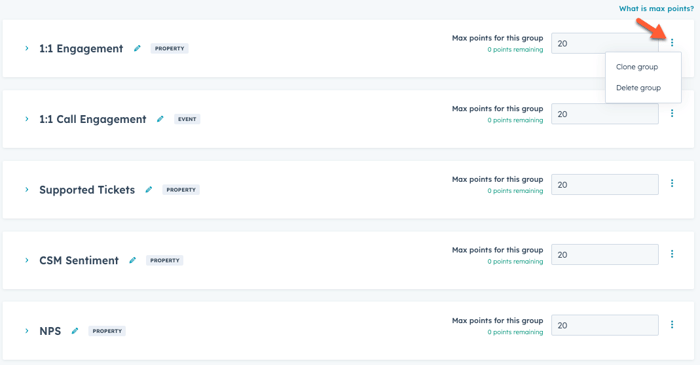Image resolution: width=700 pixels, height=365 pixels.
Task: Open three-dot menu for Supported Tickets
Action: [672, 183]
